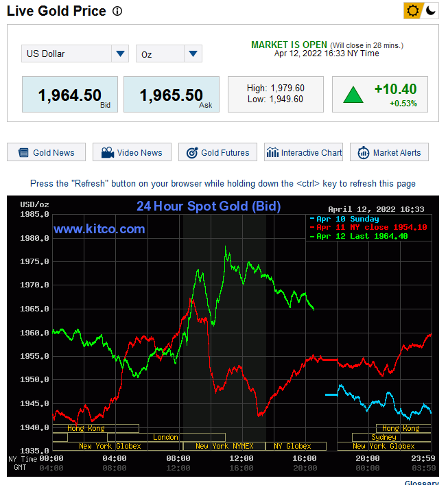Screen dimensions: 448x485
Task: Click the bar chart icon on Interactive Chart
Action: tap(272, 152)
